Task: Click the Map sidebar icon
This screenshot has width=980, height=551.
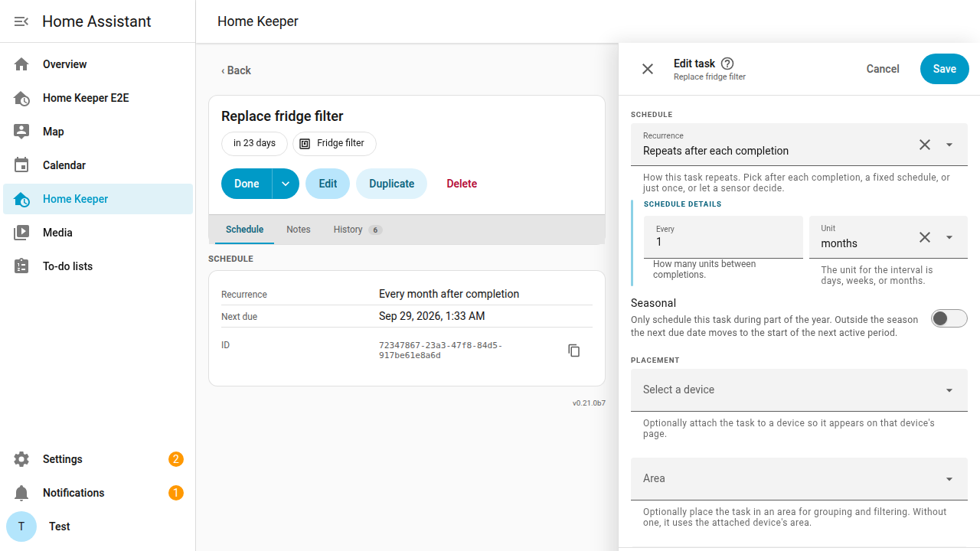Action: [x=21, y=132]
